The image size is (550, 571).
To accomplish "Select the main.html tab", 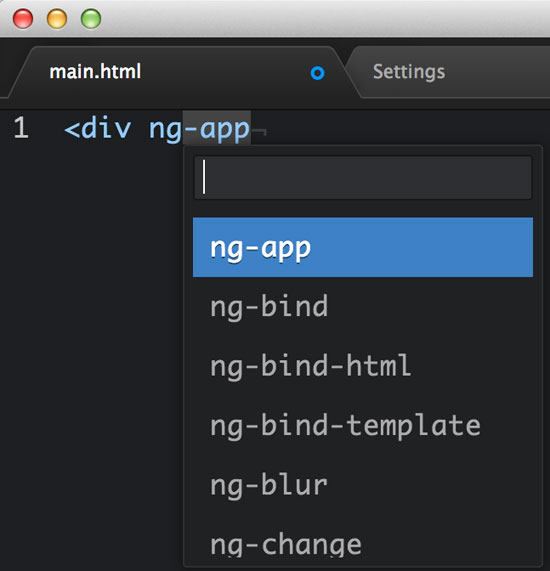I will click(175, 72).
